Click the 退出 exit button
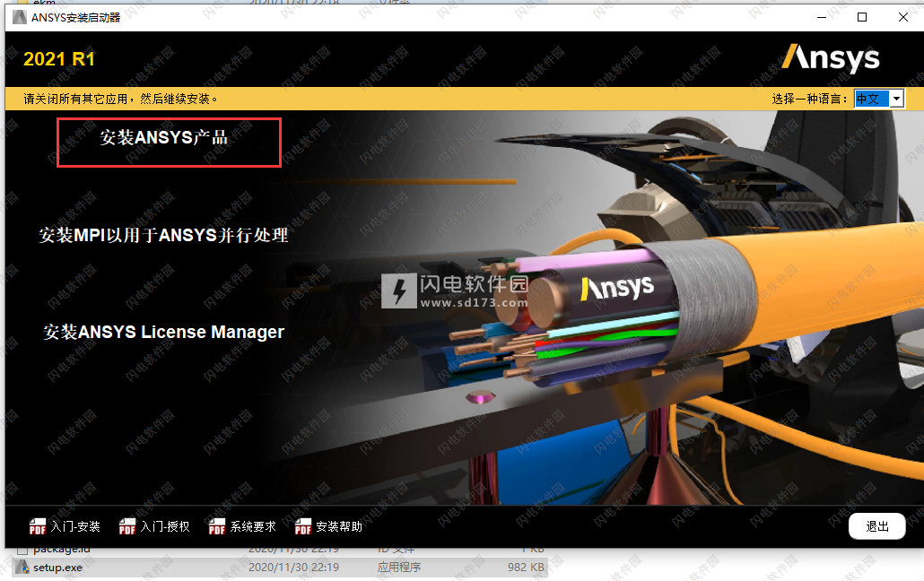This screenshot has height=581, width=924. (876, 526)
